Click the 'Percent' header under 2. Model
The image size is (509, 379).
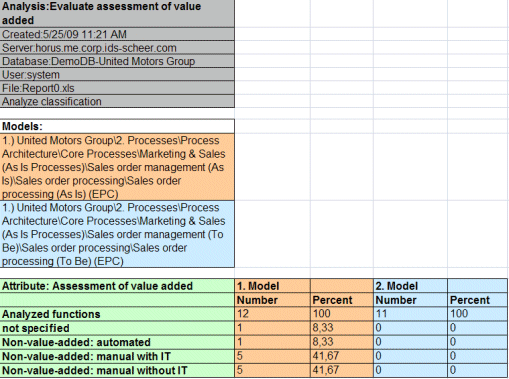pyautogui.click(x=478, y=300)
